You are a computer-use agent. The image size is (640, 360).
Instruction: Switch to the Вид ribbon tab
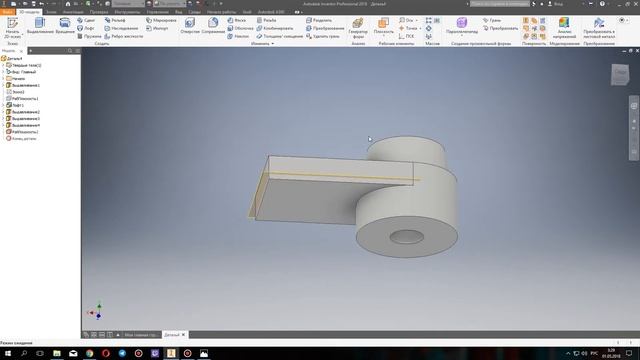tap(178, 12)
